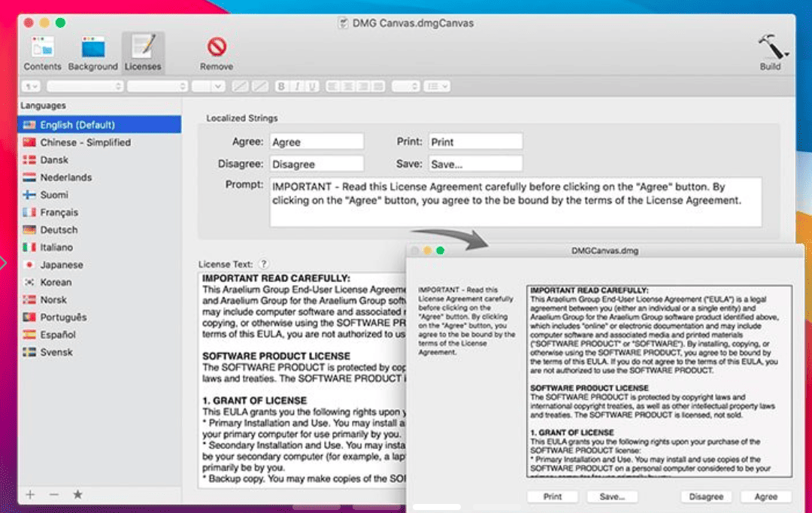The width and height of the screenshot is (812, 513).
Task: Open the paragraph style dropdown
Action: [31, 86]
